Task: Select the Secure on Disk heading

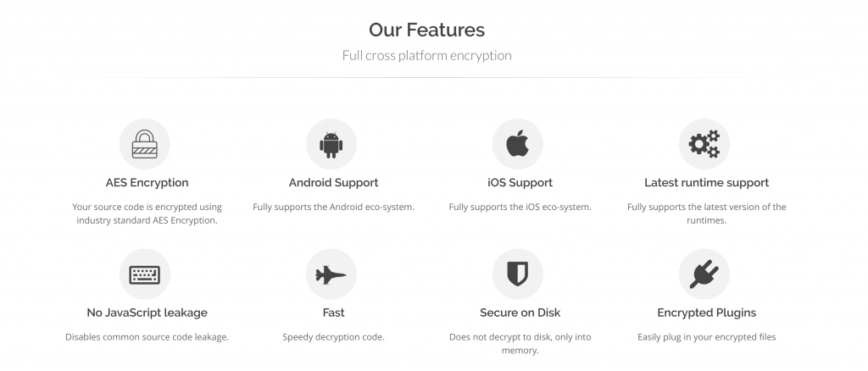Action: (x=520, y=313)
